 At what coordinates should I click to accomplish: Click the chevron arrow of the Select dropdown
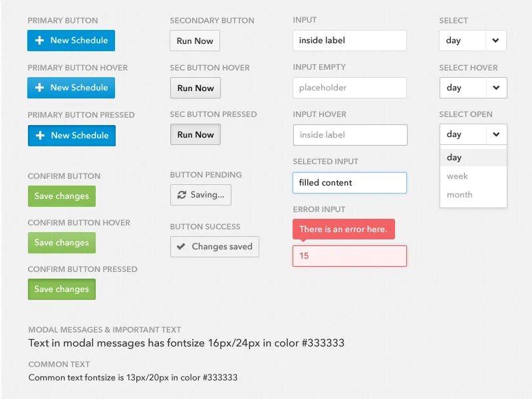click(x=495, y=41)
